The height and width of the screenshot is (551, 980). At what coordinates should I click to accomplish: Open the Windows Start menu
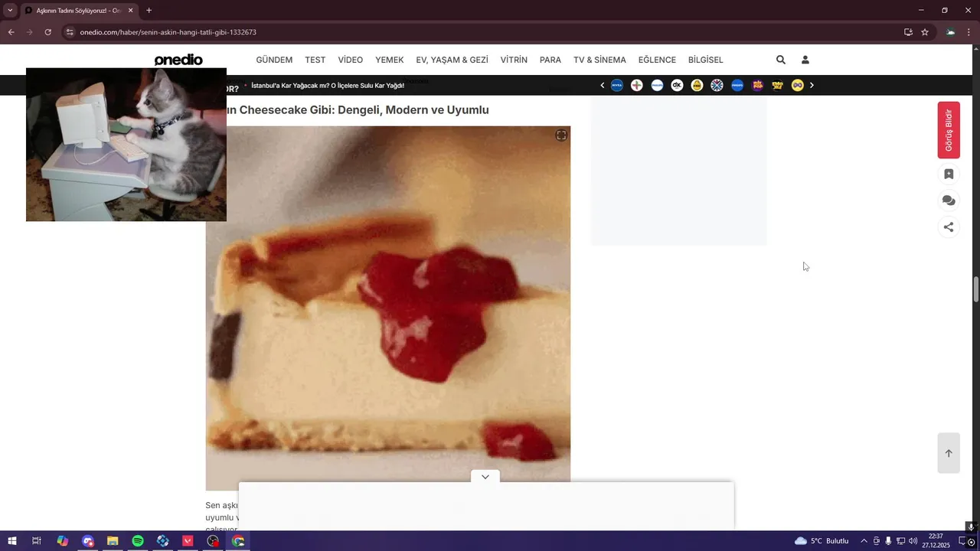pos(12,541)
